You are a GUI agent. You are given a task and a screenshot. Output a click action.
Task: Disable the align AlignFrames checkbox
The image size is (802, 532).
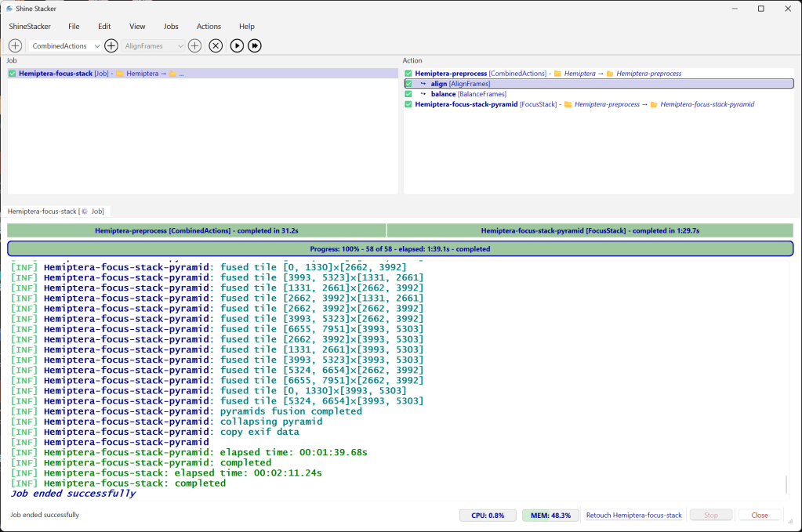tap(408, 84)
